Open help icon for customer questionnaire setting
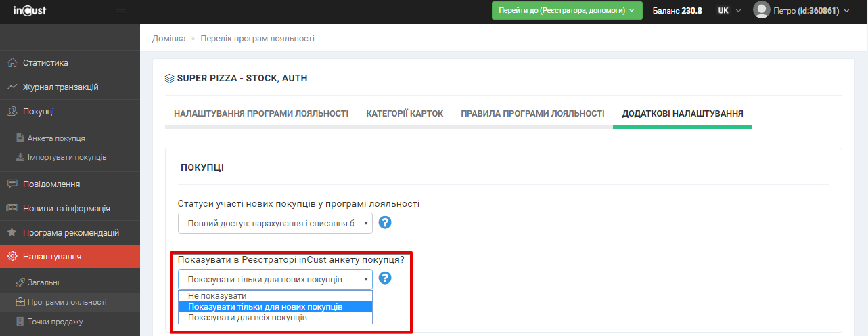 [x=385, y=278]
